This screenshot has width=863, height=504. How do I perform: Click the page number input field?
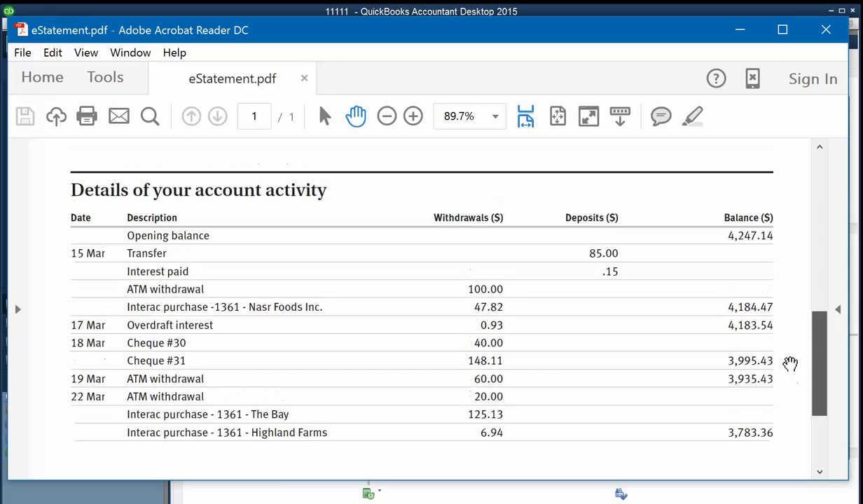(x=254, y=116)
